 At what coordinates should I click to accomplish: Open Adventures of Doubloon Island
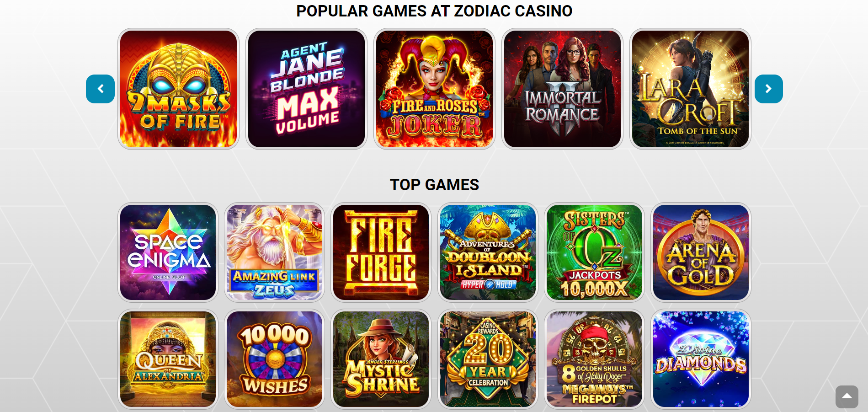tap(488, 252)
